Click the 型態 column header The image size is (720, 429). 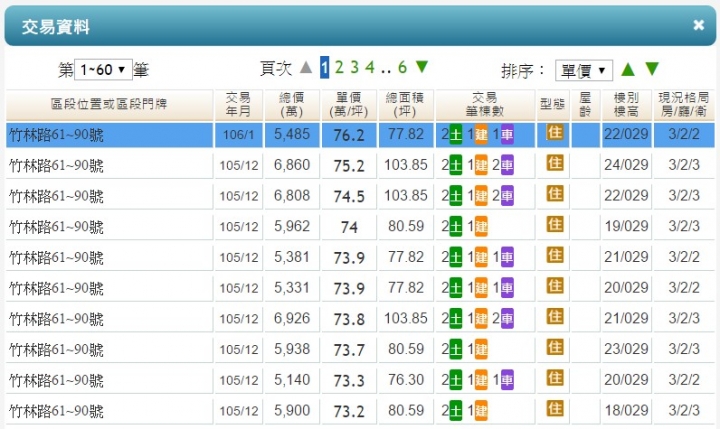pyautogui.click(x=552, y=104)
